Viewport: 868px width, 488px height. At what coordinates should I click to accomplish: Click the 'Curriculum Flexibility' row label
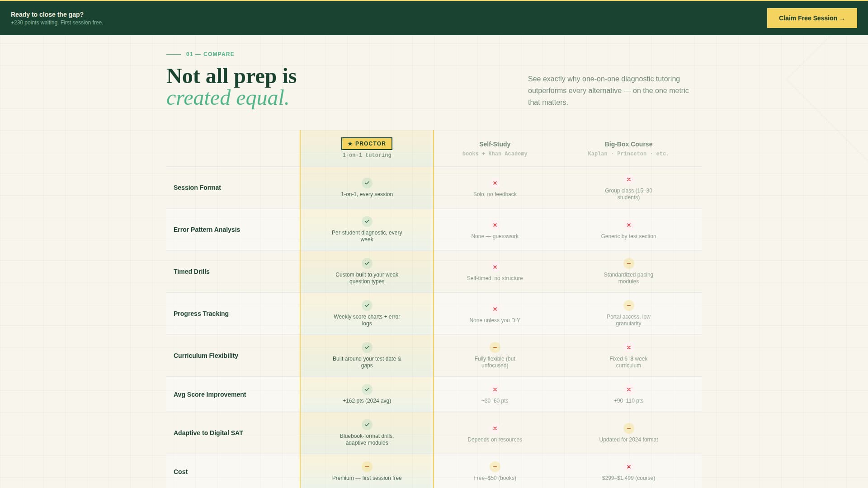(x=206, y=356)
